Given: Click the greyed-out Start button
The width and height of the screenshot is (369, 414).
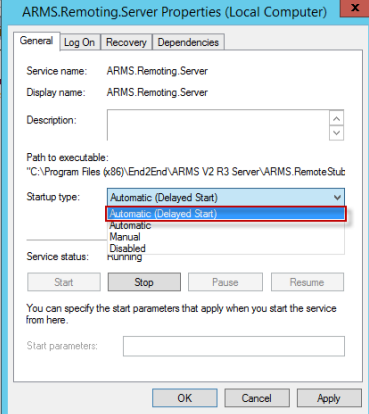Looking at the screenshot, I should (64, 282).
